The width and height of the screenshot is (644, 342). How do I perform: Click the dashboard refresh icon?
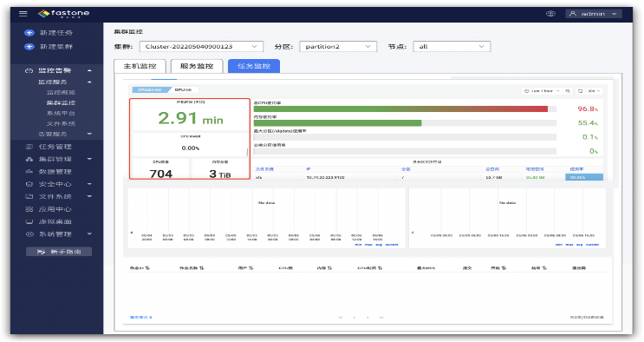[x=581, y=91]
